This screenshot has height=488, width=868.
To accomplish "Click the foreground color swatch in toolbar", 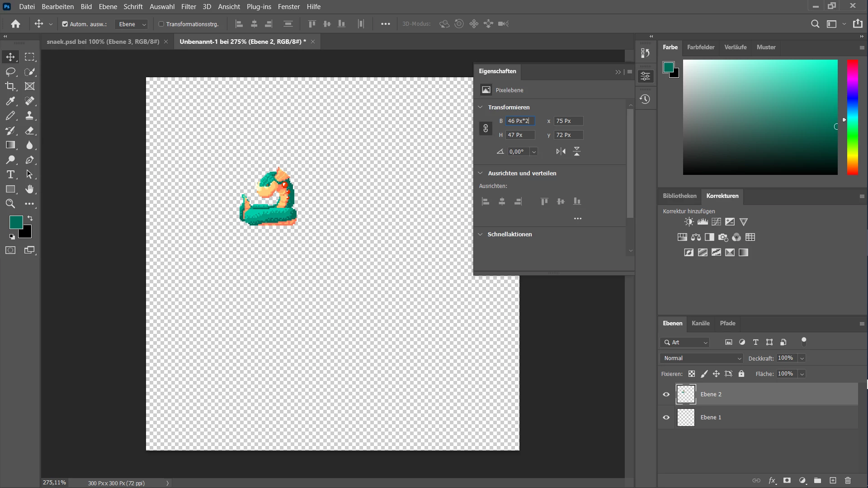I will pyautogui.click(x=16, y=222).
